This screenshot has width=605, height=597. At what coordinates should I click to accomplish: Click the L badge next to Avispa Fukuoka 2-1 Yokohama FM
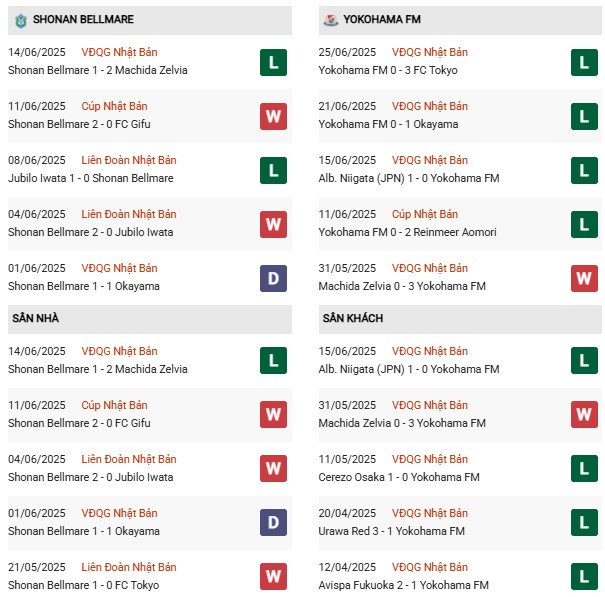[x=584, y=577]
